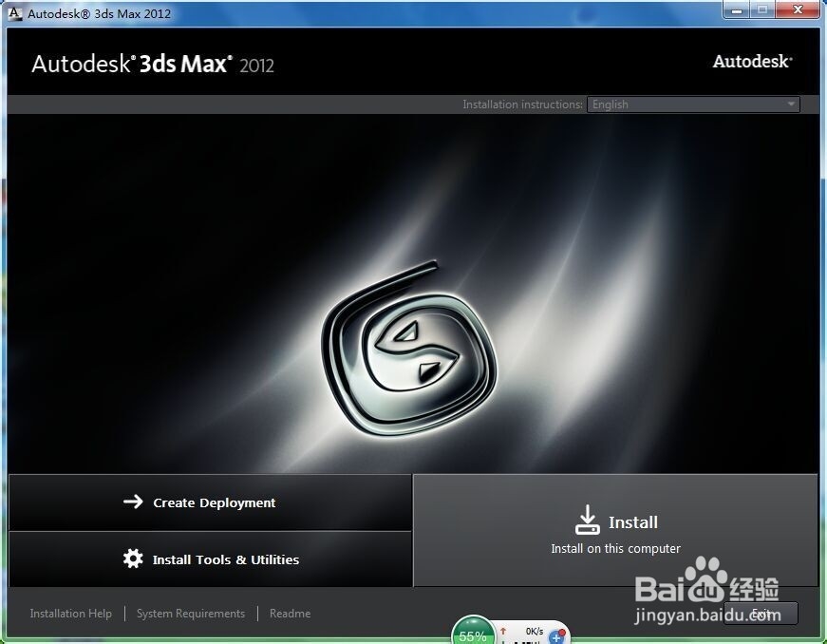827x644 pixels.
Task: Open the Installation instructions language dropdown
Action: click(693, 104)
